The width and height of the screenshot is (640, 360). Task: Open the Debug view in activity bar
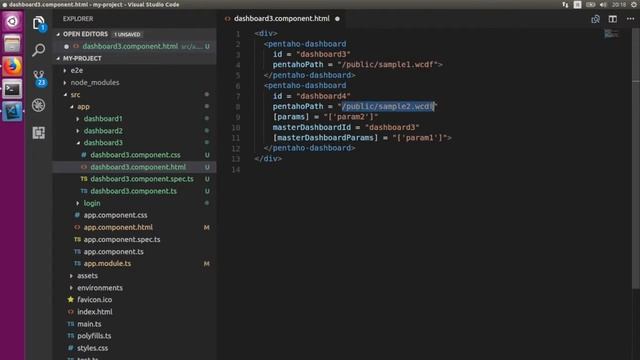tap(39, 105)
